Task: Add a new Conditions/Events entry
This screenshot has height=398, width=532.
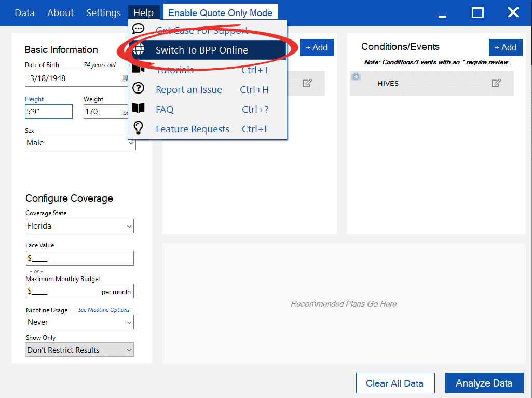Action: pos(505,47)
